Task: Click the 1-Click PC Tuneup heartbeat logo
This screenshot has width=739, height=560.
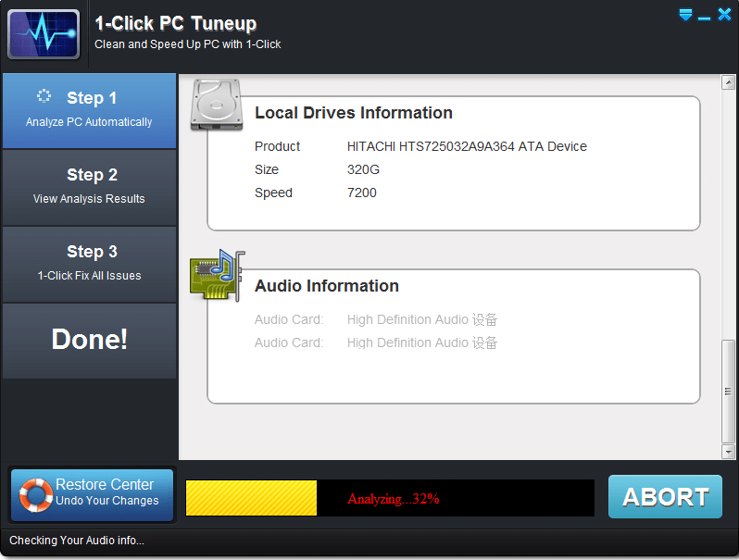Action: [x=44, y=34]
